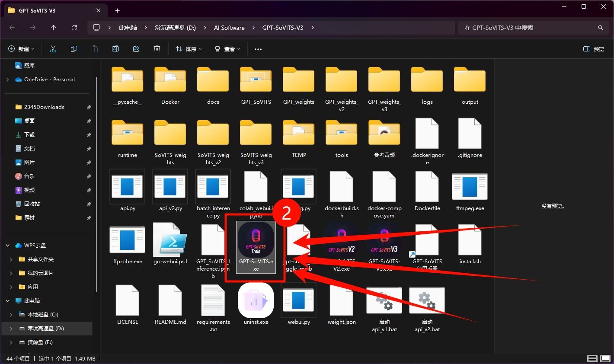The width and height of the screenshot is (614, 364).
Task: Click the back navigation arrow
Action: [12, 27]
